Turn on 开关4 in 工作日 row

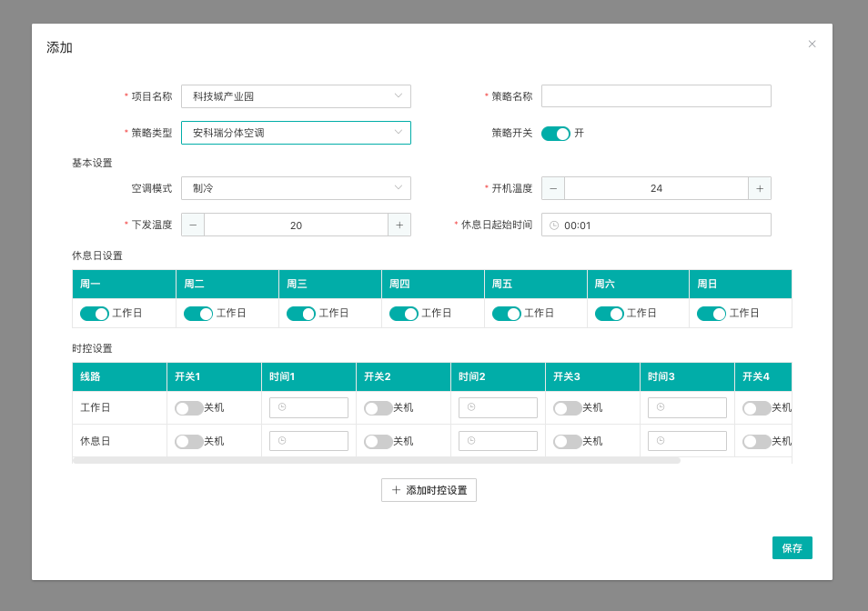click(757, 408)
